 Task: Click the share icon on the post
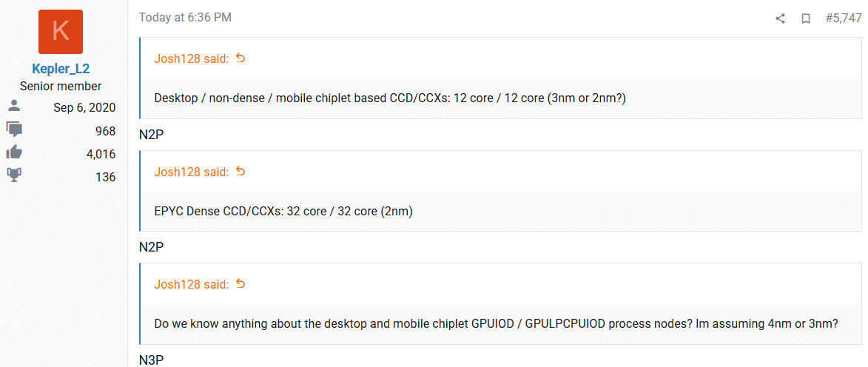pyautogui.click(x=780, y=18)
